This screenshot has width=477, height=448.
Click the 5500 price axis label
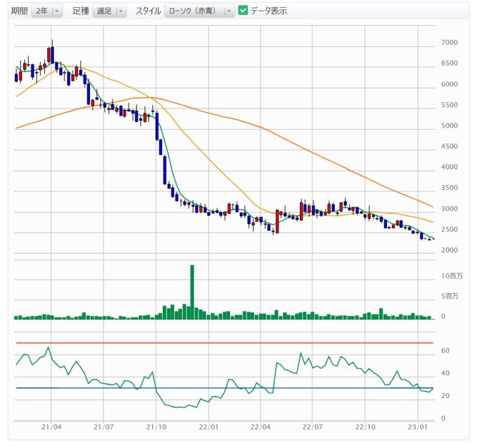450,105
